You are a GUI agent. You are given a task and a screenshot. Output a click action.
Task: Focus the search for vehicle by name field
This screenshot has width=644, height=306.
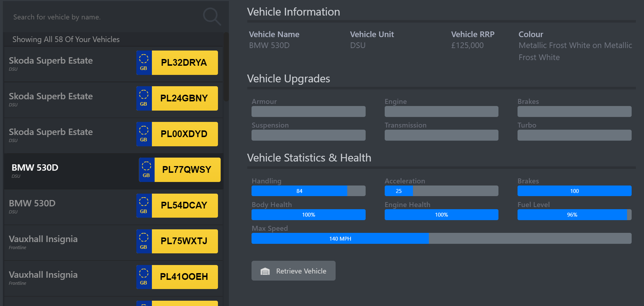pos(106,17)
